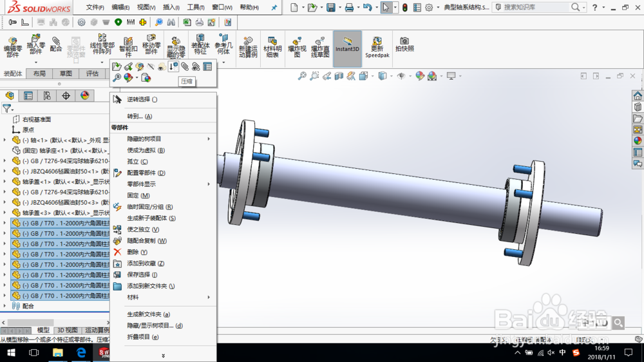The height and width of the screenshot is (362, 644).
Task: Click the Edit Component (编辑零部件) tool
Action: [x=13, y=47]
